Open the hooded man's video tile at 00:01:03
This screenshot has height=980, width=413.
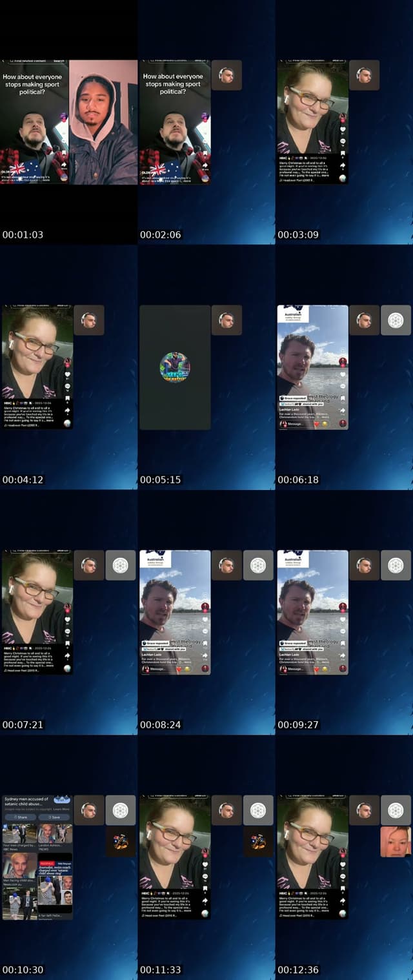pyautogui.click(x=103, y=122)
